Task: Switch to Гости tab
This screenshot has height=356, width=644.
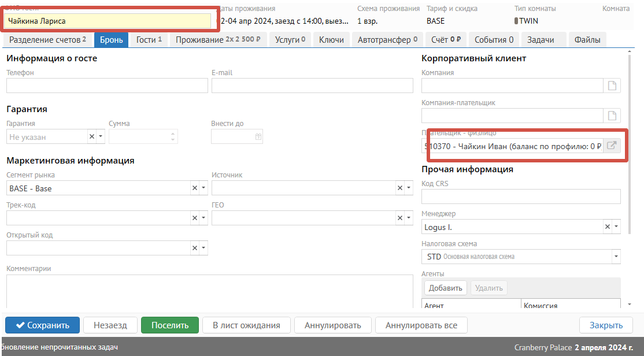Action: 149,40
